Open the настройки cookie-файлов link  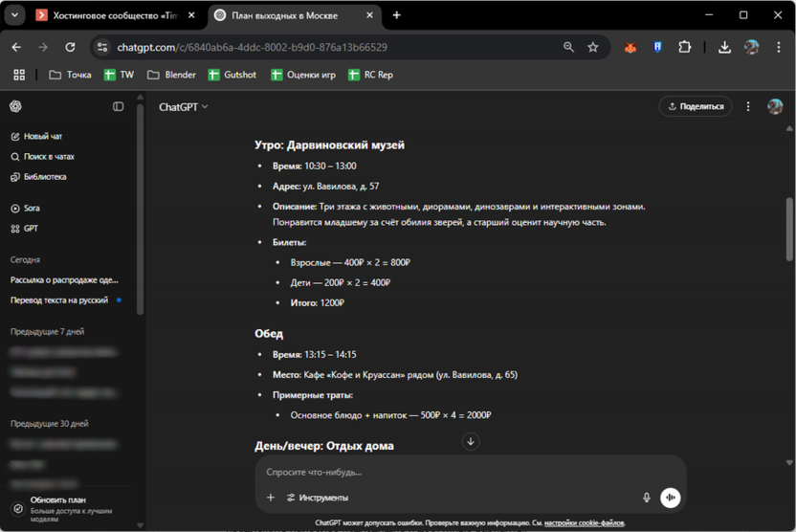(x=585, y=522)
